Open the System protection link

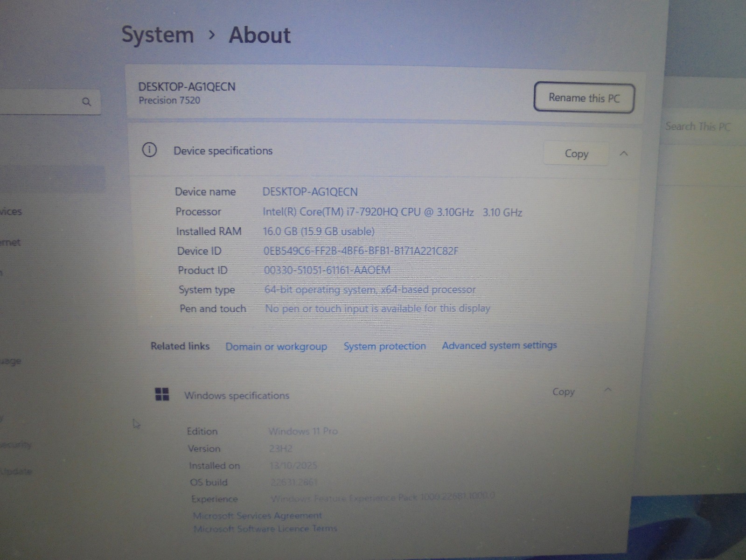[385, 346]
